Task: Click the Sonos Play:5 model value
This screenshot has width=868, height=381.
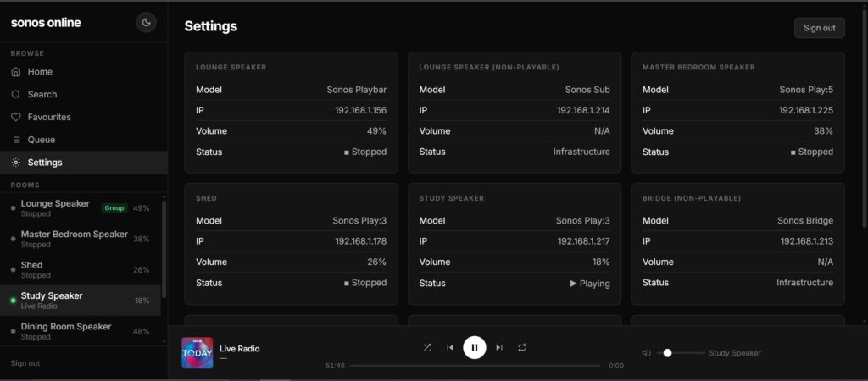Action: 806,90
